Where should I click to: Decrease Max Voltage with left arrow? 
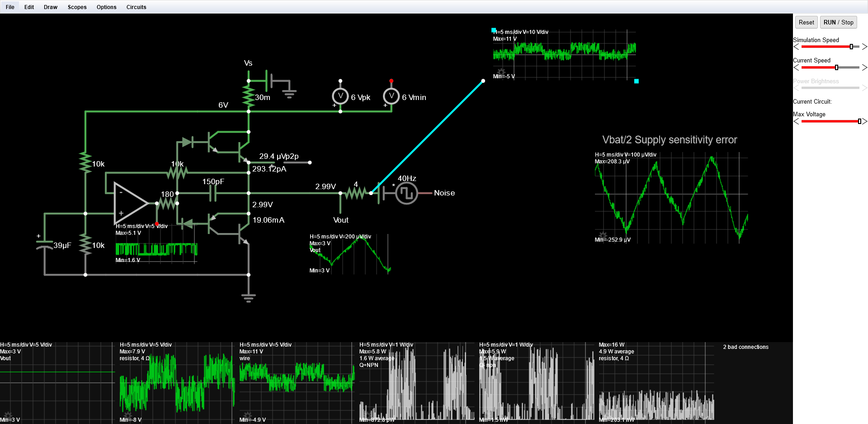796,121
